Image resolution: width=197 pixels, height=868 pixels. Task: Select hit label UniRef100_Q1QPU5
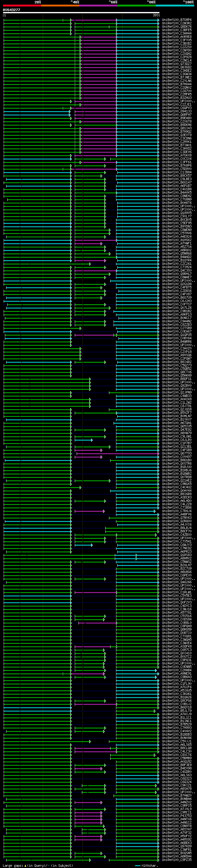(x=177, y=335)
